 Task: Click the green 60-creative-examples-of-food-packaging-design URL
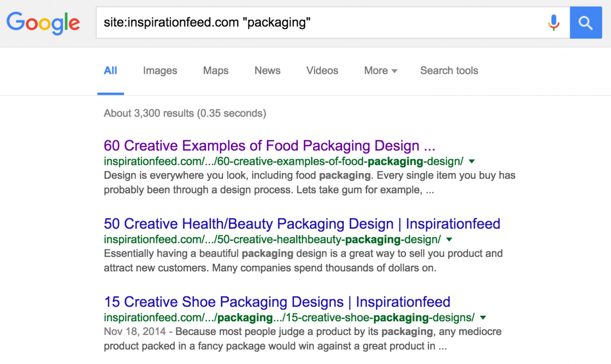[283, 162]
